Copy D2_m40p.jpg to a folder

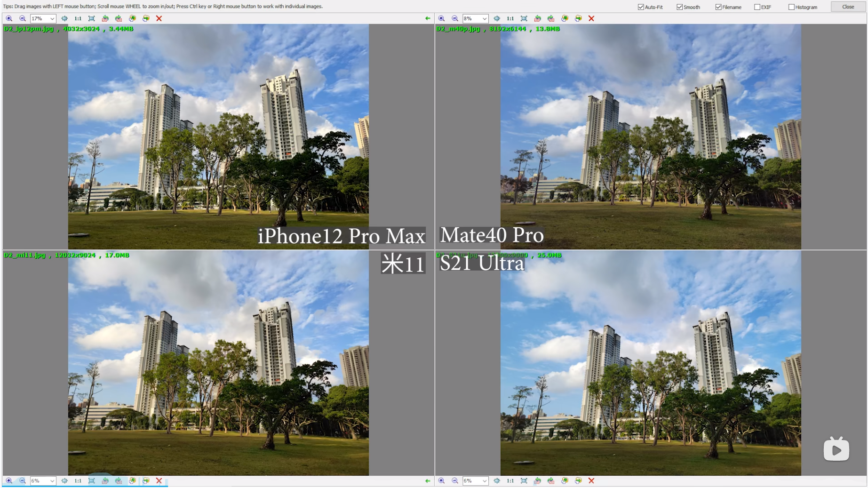pos(565,18)
